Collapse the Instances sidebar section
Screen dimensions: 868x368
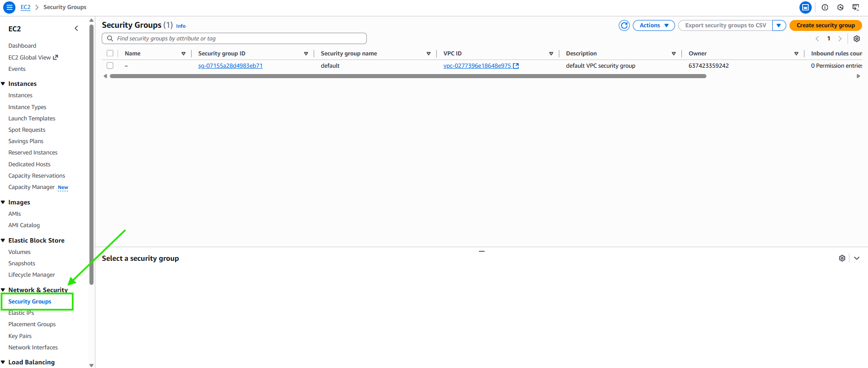point(3,84)
